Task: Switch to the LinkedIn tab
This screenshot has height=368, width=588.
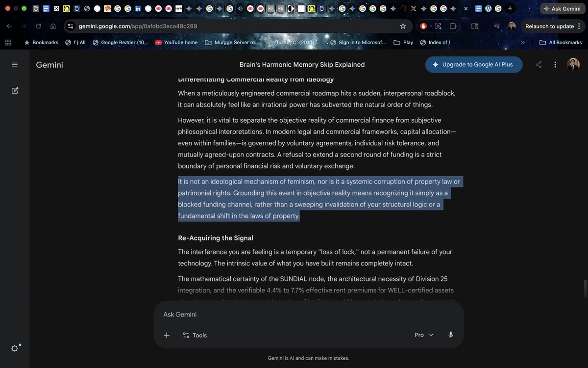Action: (x=138, y=9)
